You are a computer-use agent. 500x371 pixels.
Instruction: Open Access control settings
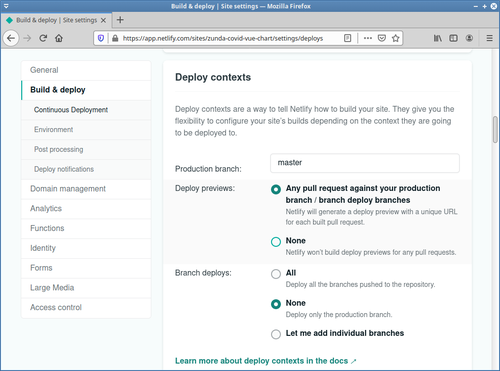tap(86, 307)
